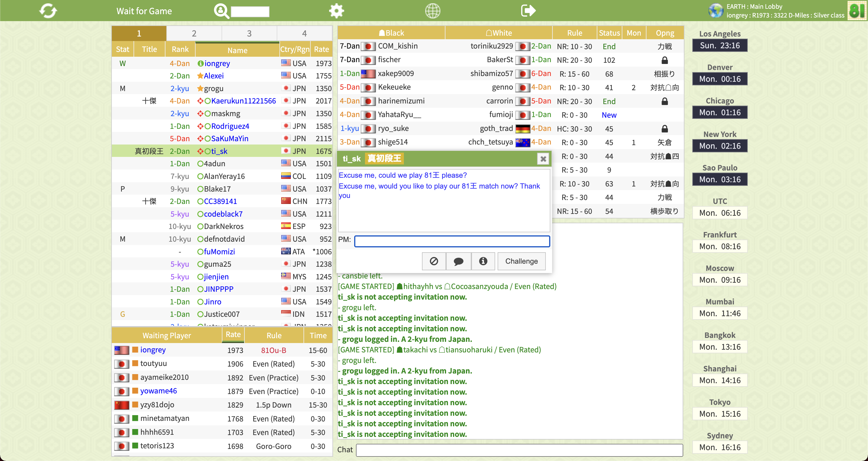Open COM_kishin vs toriniku2929 game

511,46
